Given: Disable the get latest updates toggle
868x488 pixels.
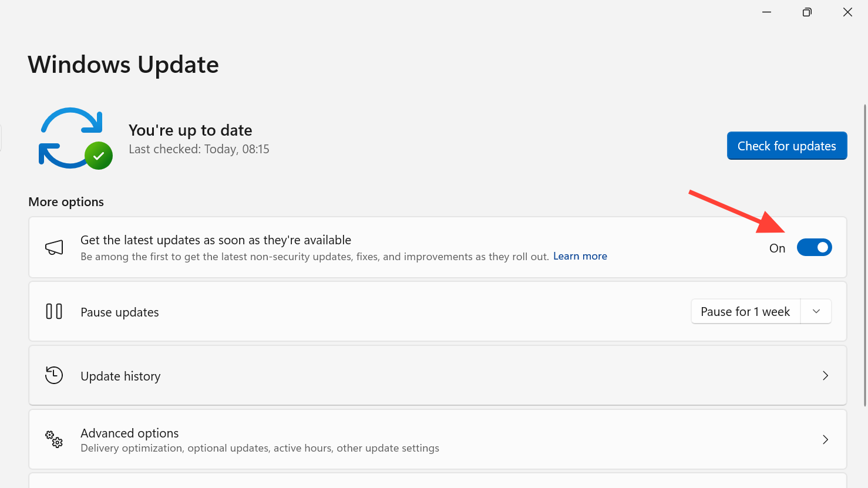Looking at the screenshot, I should click(x=814, y=248).
